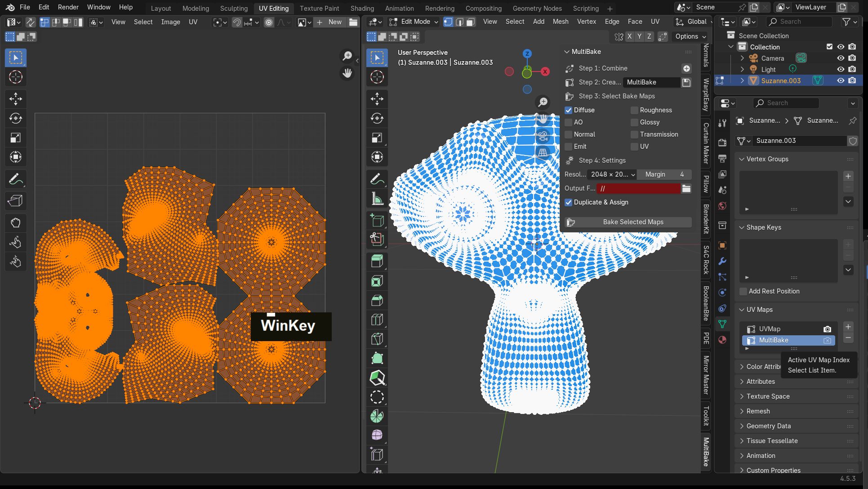868x489 pixels.
Task: Open the Modifiers wrench properties tab
Action: click(722, 261)
